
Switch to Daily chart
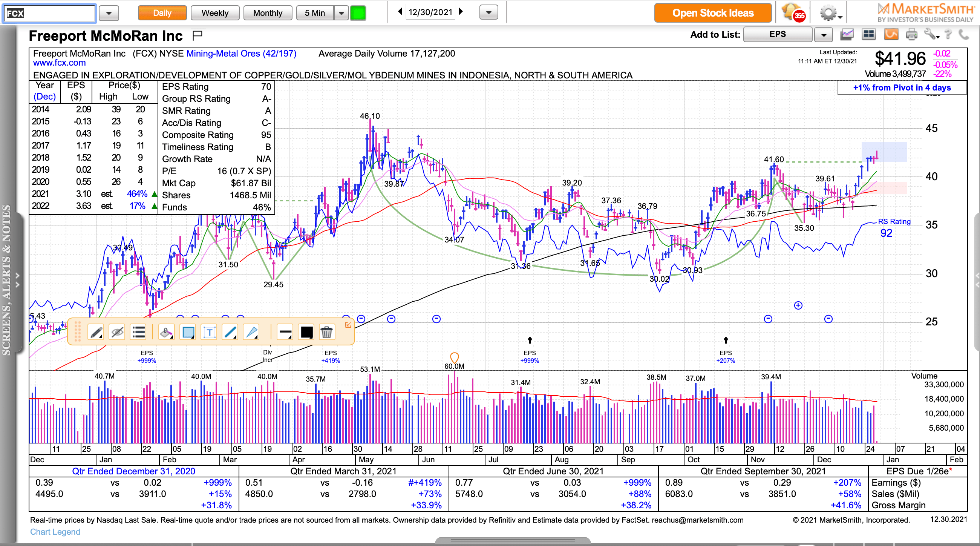(162, 13)
